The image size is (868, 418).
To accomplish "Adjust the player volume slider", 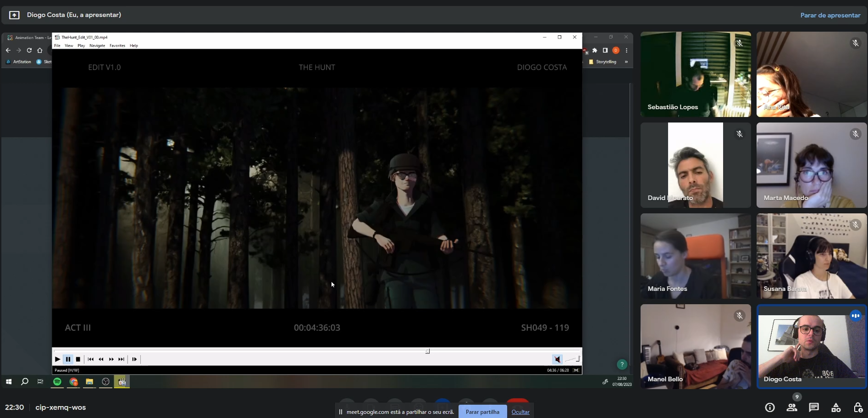I will coord(572,359).
